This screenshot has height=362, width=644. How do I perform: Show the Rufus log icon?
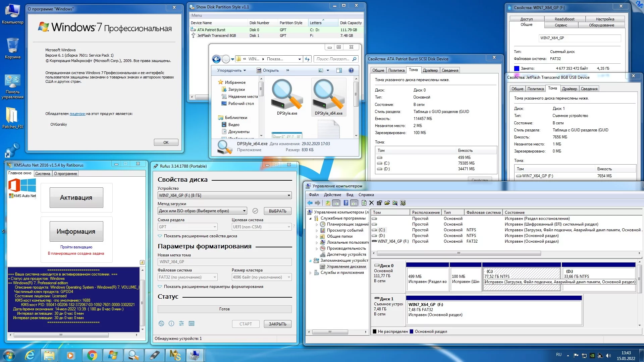[192, 323]
